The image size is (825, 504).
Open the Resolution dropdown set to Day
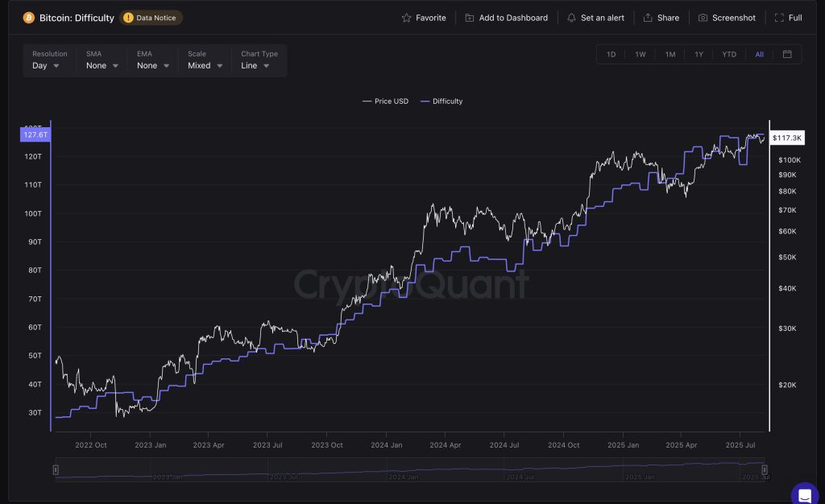coord(47,66)
